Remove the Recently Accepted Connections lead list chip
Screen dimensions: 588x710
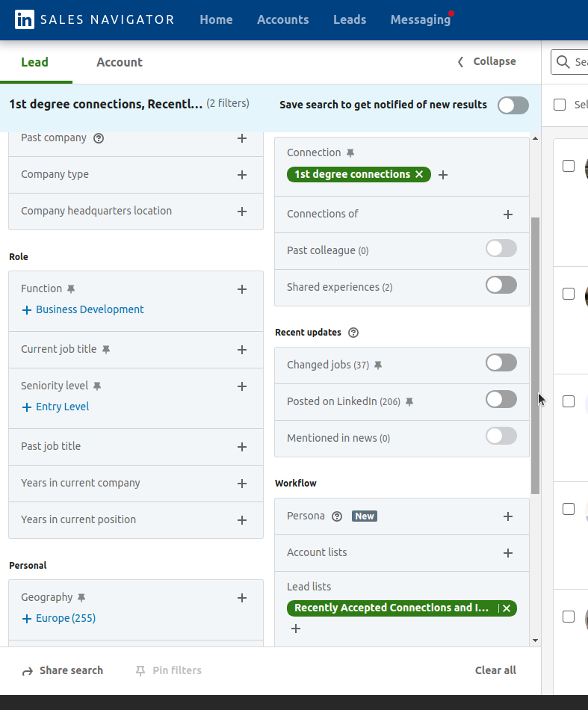click(507, 608)
